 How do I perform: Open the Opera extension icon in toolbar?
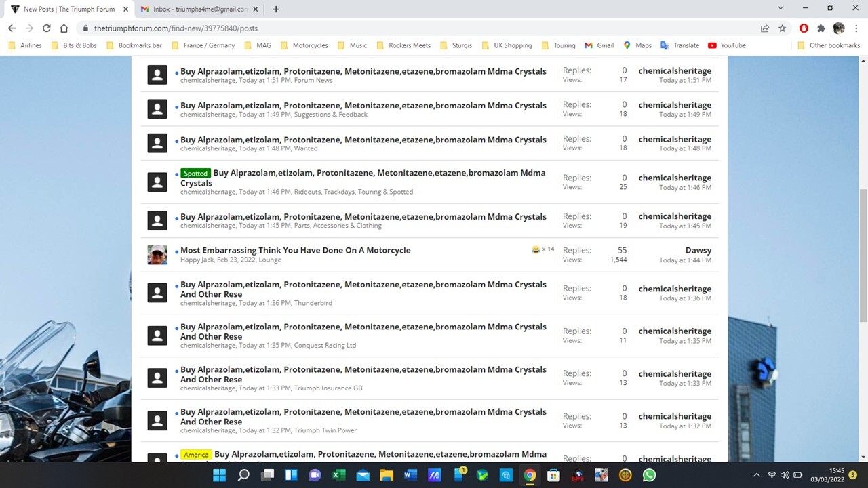804,28
